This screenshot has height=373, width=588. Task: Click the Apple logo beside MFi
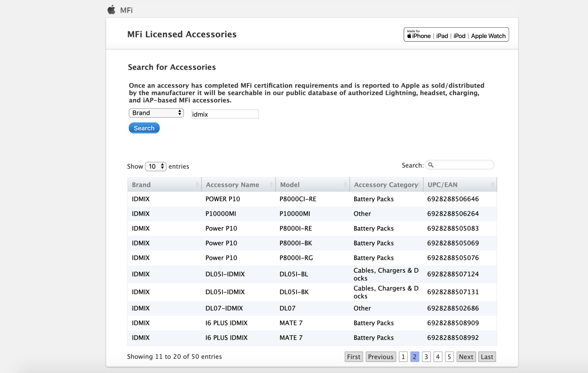pyautogui.click(x=111, y=10)
